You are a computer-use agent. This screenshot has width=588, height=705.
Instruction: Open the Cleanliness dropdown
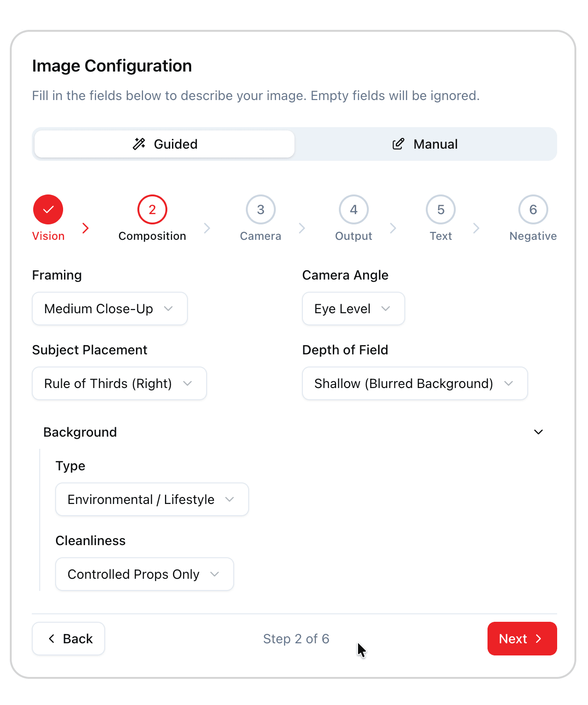point(144,574)
